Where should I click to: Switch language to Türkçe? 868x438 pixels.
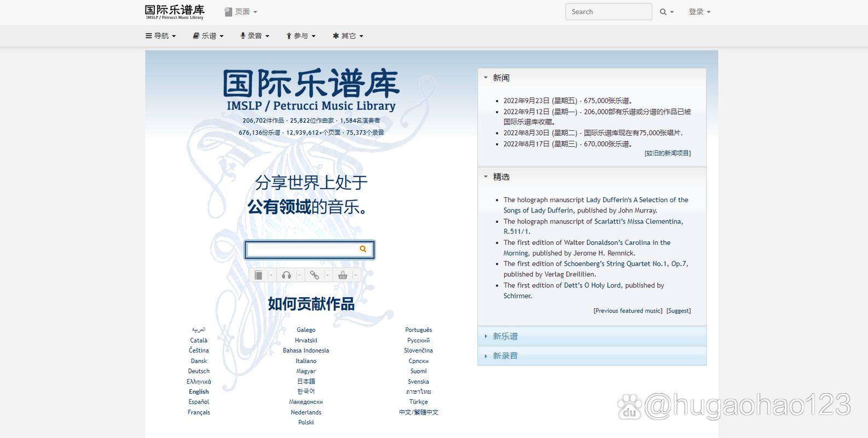click(x=419, y=402)
